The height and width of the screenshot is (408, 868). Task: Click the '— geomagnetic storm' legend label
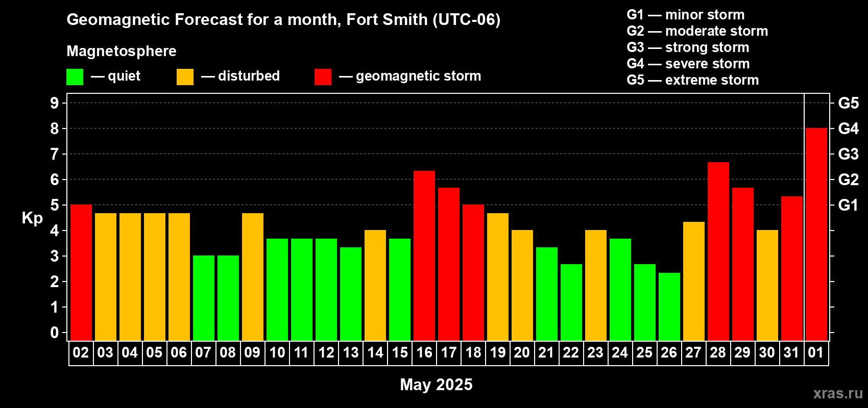point(410,76)
